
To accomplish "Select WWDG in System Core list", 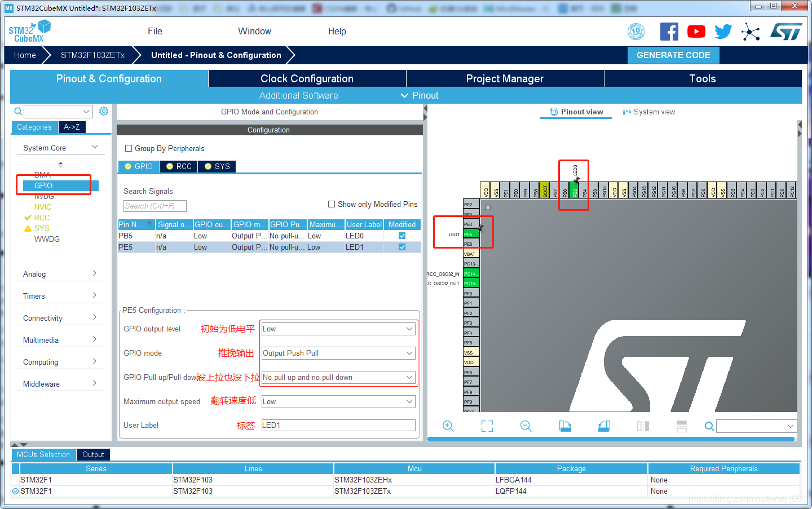I will pyautogui.click(x=47, y=239).
